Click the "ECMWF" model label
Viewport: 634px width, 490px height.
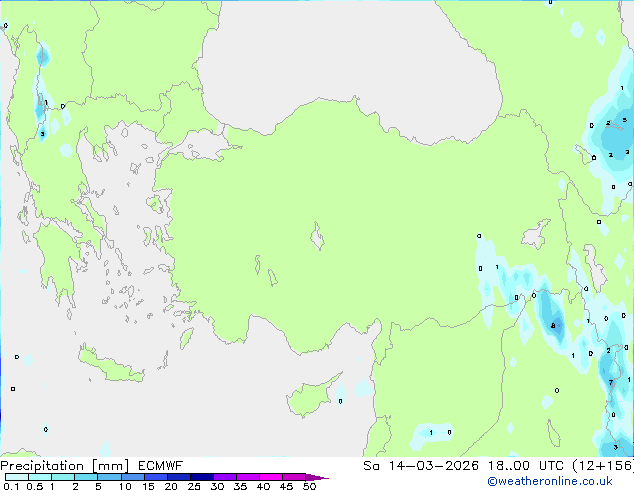pos(161,466)
